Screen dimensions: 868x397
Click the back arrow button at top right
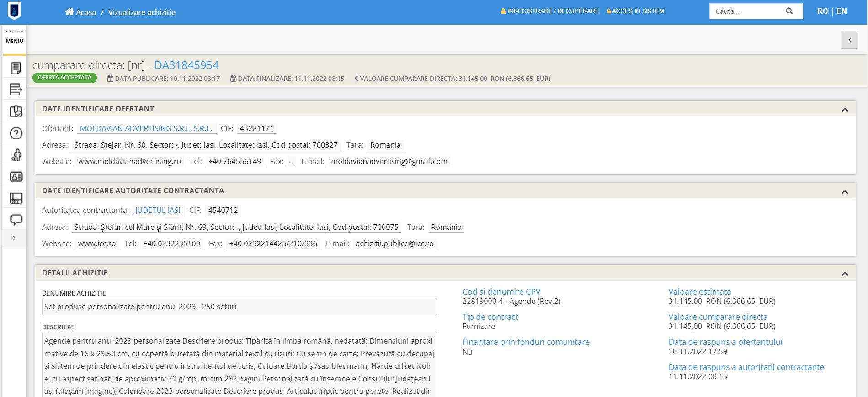tap(850, 40)
